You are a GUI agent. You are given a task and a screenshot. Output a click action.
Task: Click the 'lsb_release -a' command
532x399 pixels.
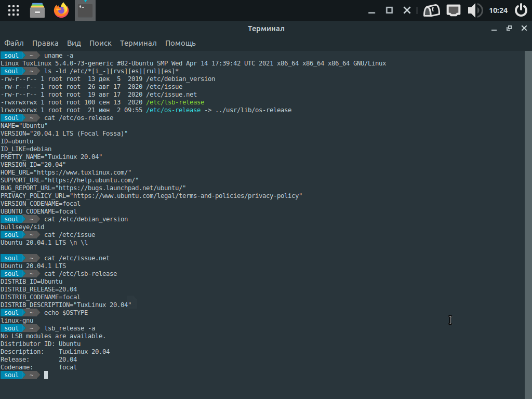70,328
